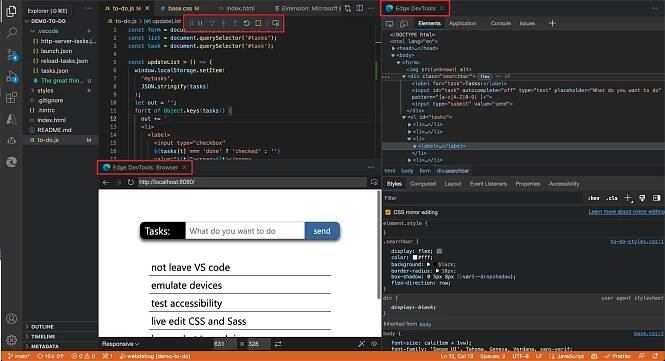
Task: Stop the debug session
Action: click(258, 23)
